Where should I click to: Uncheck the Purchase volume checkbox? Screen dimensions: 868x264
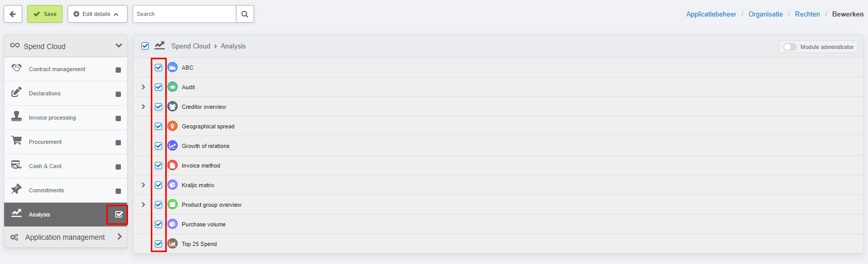pos(159,224)
